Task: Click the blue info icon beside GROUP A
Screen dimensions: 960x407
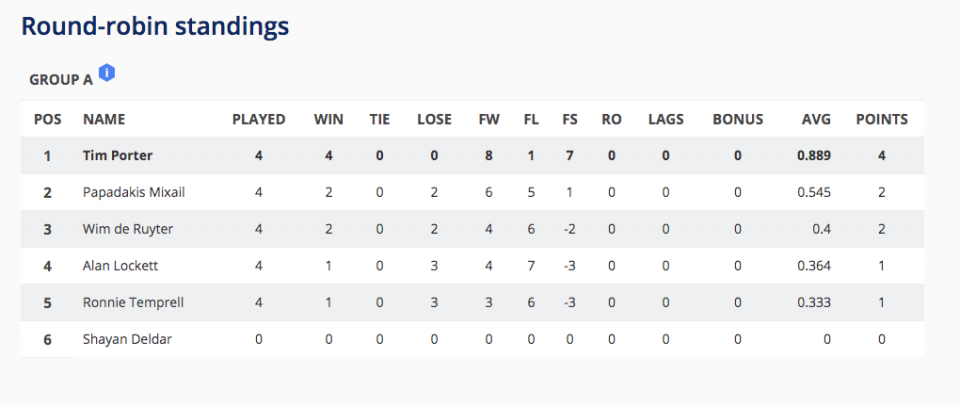Action: [x=107, y=73]
